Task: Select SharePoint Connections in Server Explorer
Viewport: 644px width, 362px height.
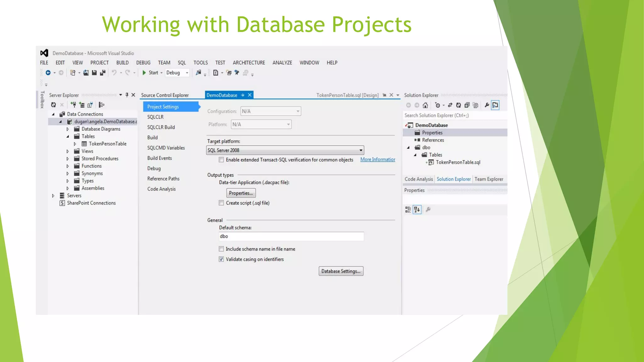Action: [x=91, y=203]
